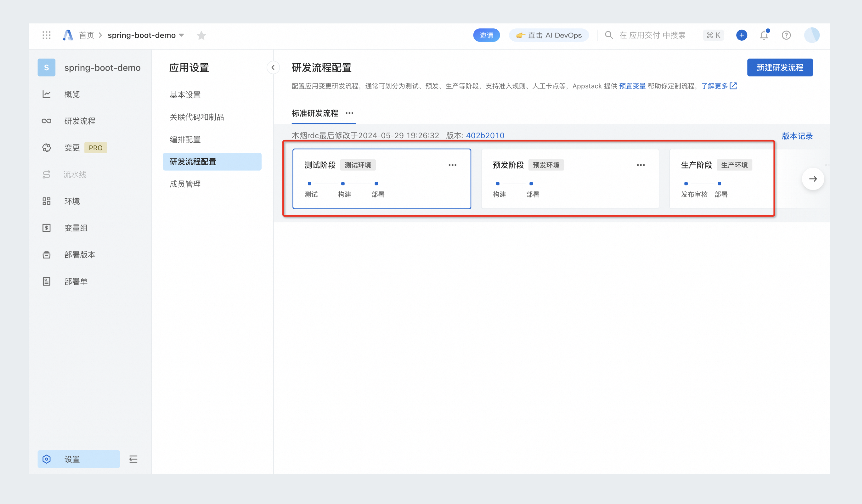Click the 流水线 pipeline icon

[47, 175]
